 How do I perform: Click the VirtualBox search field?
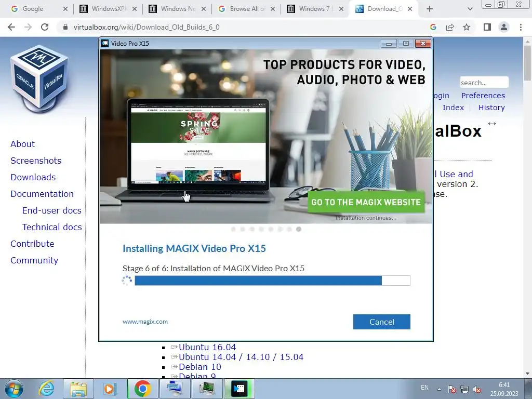[x=484, y=83]
